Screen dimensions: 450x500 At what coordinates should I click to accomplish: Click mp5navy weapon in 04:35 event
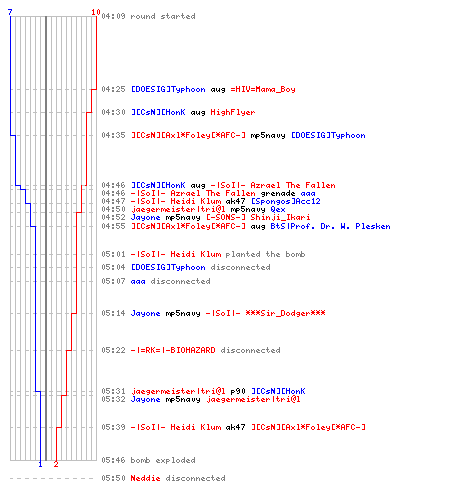(x=268, y=135)
